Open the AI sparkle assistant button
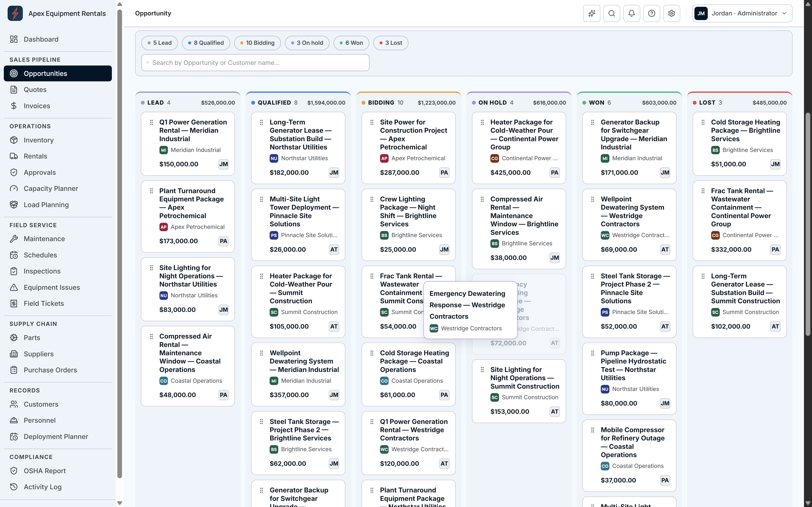Screen dimensions: 812x507 (592, 13)
